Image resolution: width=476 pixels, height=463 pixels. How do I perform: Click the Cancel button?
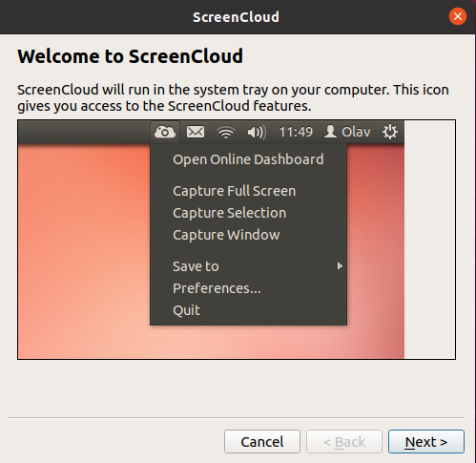coord(262,442)
